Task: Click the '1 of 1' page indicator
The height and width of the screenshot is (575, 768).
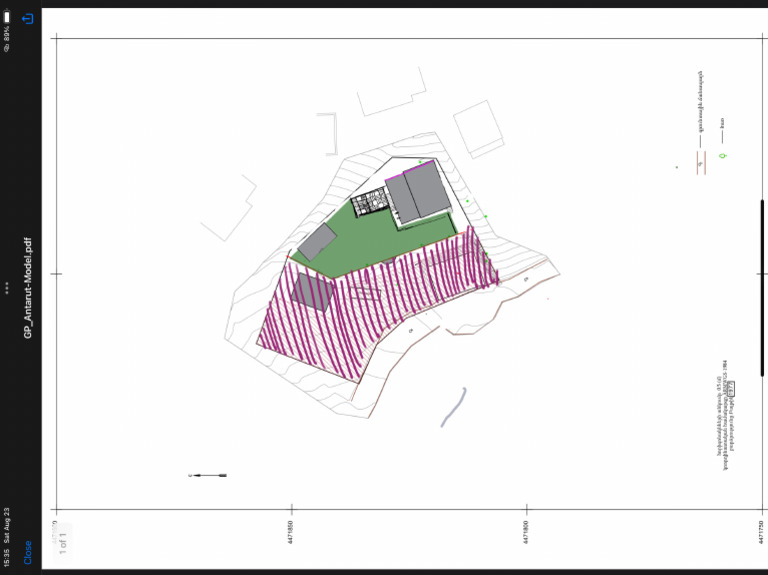Action: pos(63,544)
